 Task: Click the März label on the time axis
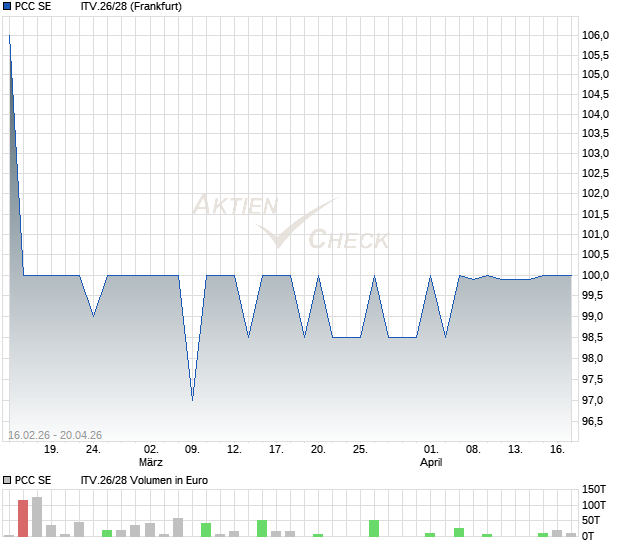point(151,463)
